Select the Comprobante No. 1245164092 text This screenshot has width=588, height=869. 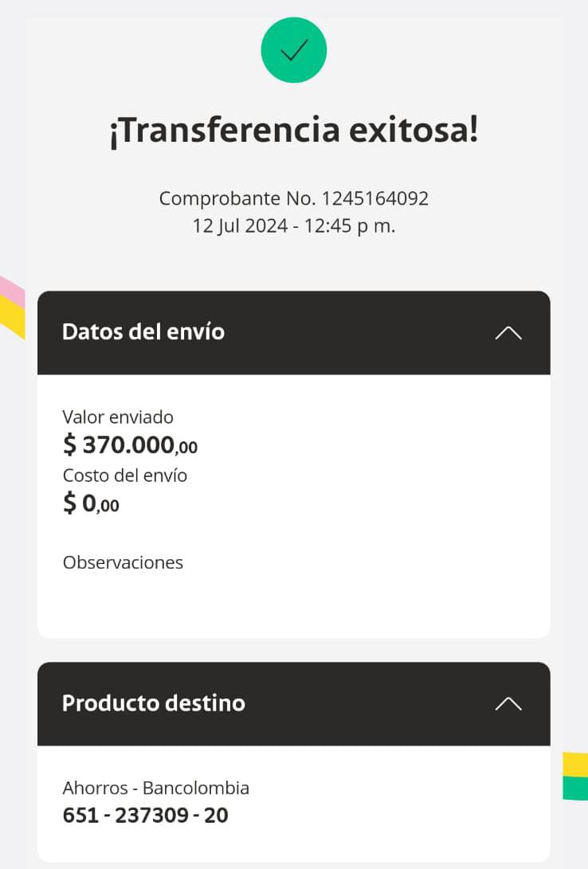pos(293,198)
